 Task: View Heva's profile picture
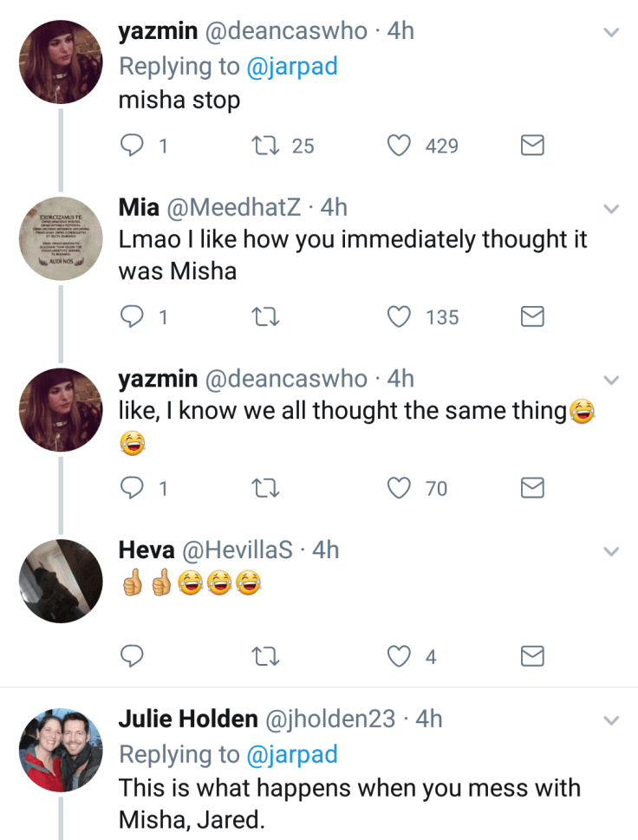(61, 581)
